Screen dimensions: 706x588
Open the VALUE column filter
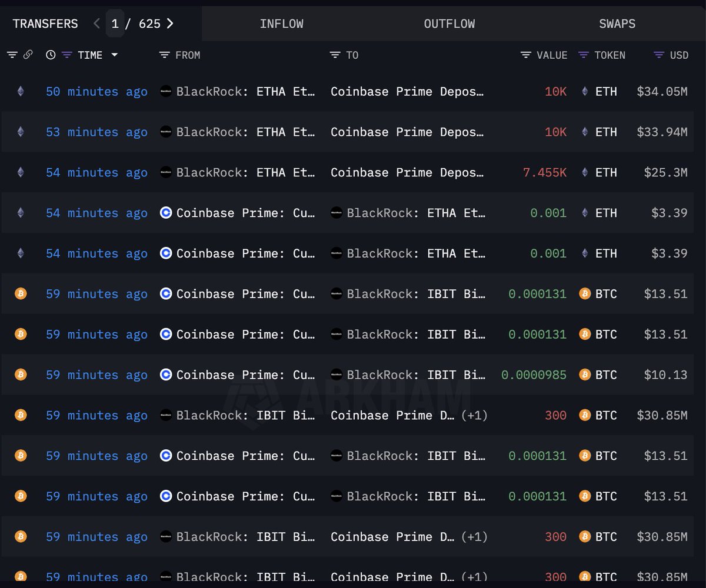click(x=526, y=55)
